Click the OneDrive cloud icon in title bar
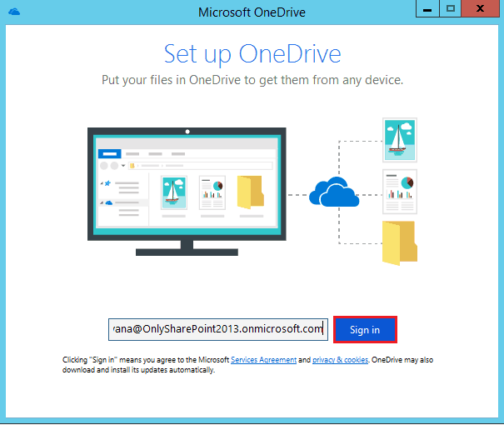Image resolution: width=504 pixels, height=425 pixels. pos(14,12)
